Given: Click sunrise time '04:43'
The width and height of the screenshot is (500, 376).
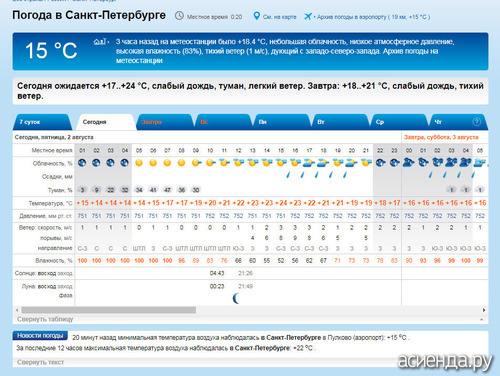Looking at the screenshot, I should click(217, 273).
